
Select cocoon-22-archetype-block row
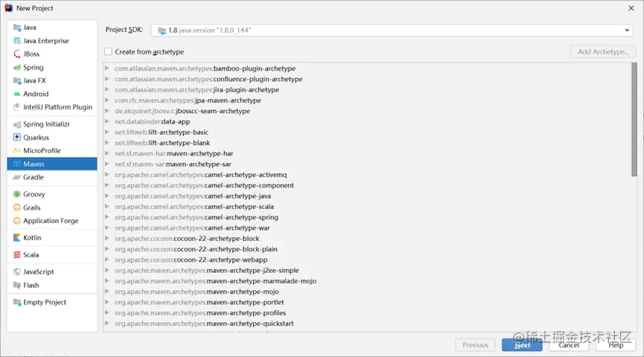[x=367, y=239]
